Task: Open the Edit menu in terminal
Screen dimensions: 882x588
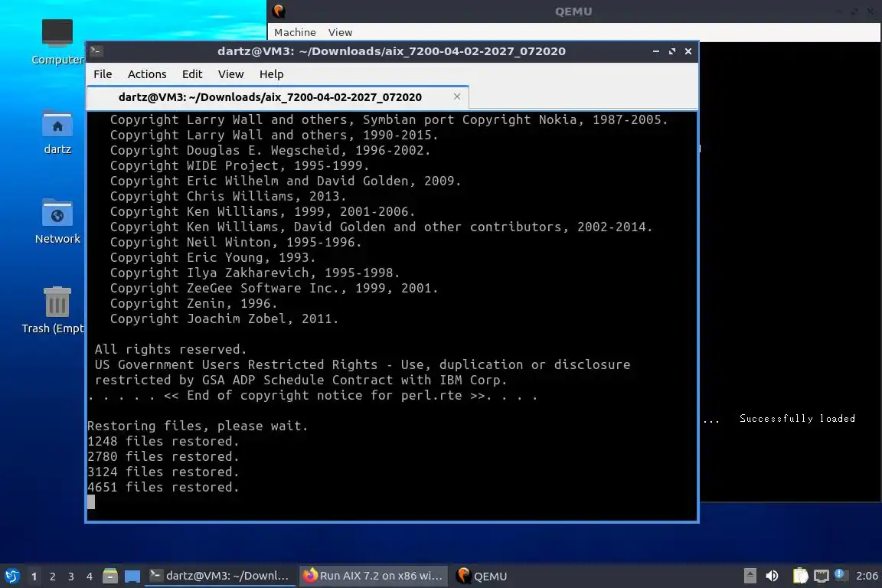Action: coord(192,73)
